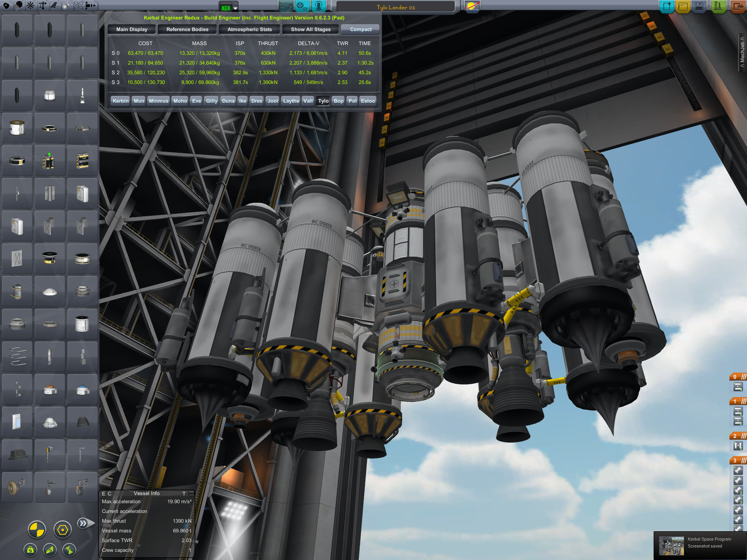Select Eeloo as reference body
Screen dimensions: 747x560
click(x=368, y=101)
